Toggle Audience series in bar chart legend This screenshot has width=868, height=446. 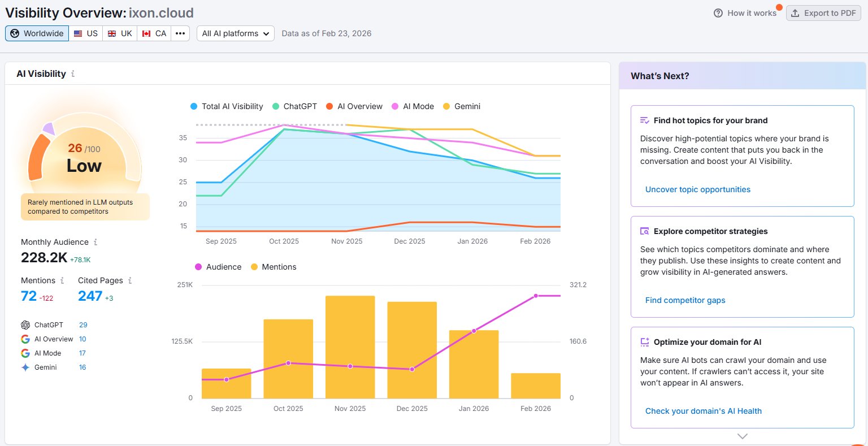coord(218,267)
